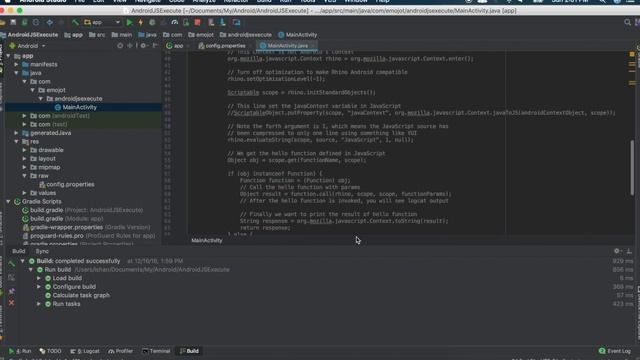Expand the manifests folder

pos(17,64)
